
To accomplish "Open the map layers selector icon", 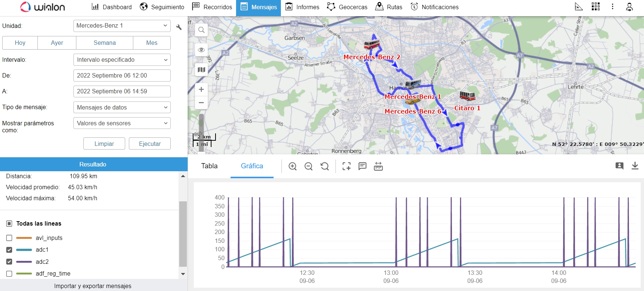I will pyautogui.click(x=201, y=69).
